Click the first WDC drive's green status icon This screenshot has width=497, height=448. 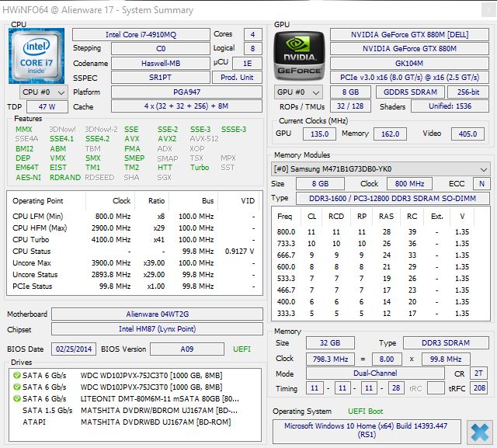[17, 376]
